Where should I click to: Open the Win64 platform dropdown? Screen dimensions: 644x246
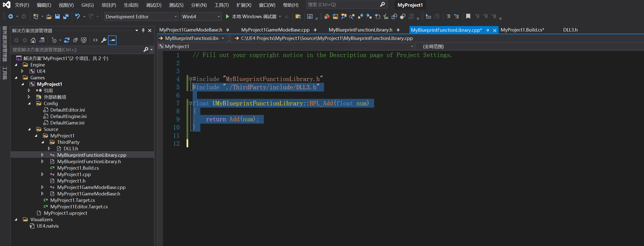(x=201, y=17)
